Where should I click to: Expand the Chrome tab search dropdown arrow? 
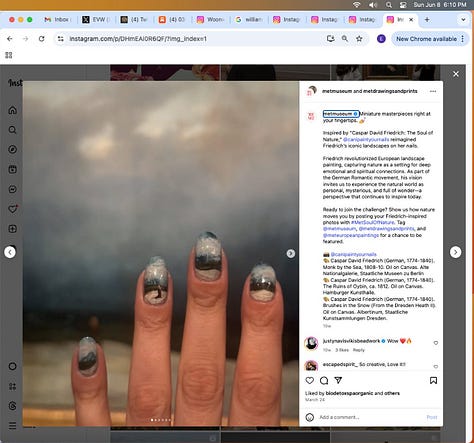(463, 20)
